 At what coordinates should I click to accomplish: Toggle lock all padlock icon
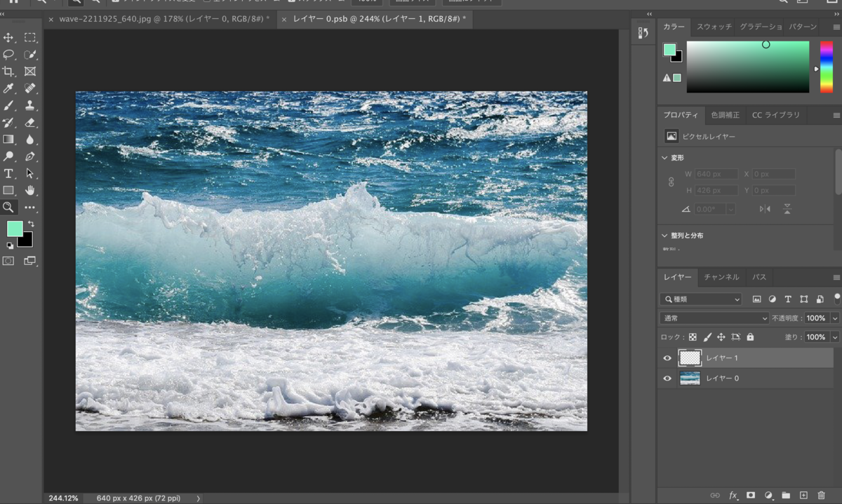(x=750, y=337)
